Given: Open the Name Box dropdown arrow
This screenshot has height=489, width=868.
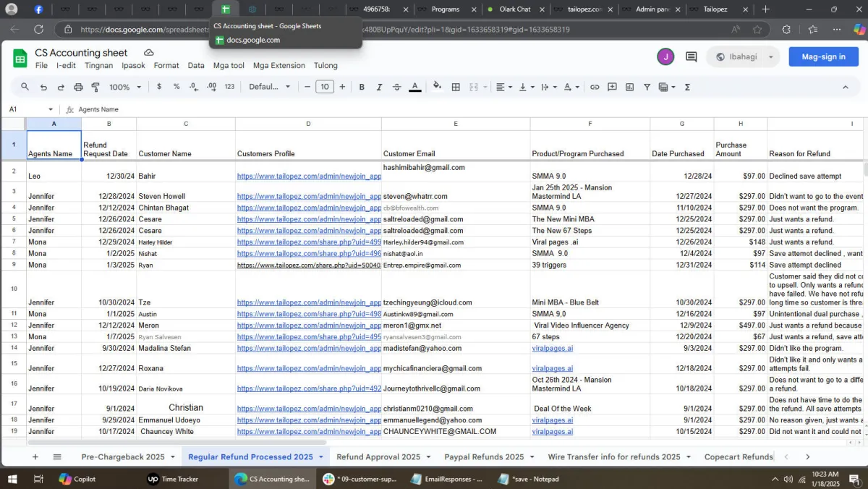Looking at the screenshot, I should 50,110.
